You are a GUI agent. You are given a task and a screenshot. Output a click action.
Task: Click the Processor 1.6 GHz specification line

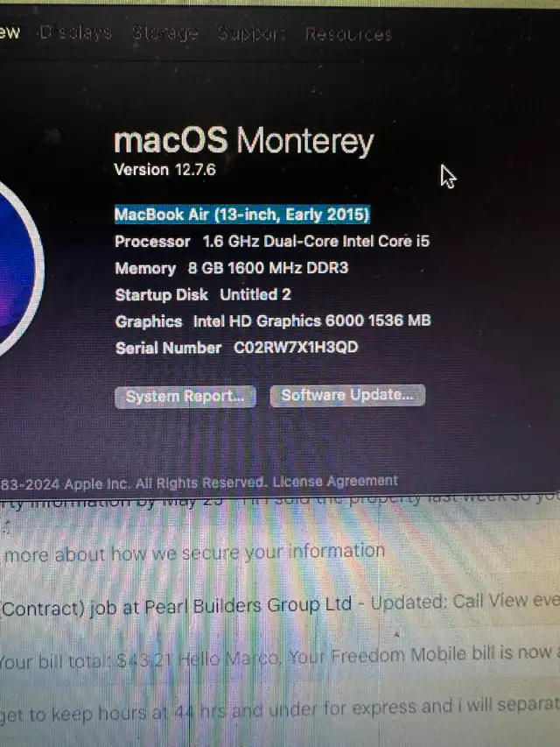coord(272,242)
